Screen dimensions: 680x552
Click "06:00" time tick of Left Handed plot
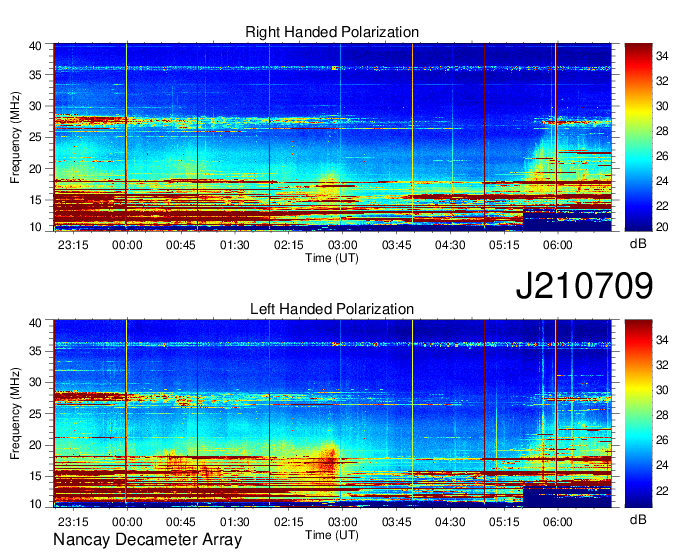tap(558, 522)
